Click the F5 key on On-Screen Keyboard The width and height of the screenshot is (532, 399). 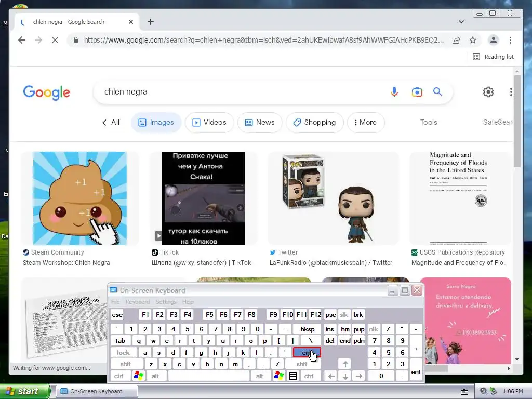pyautogui.click(x=209, y=315)
